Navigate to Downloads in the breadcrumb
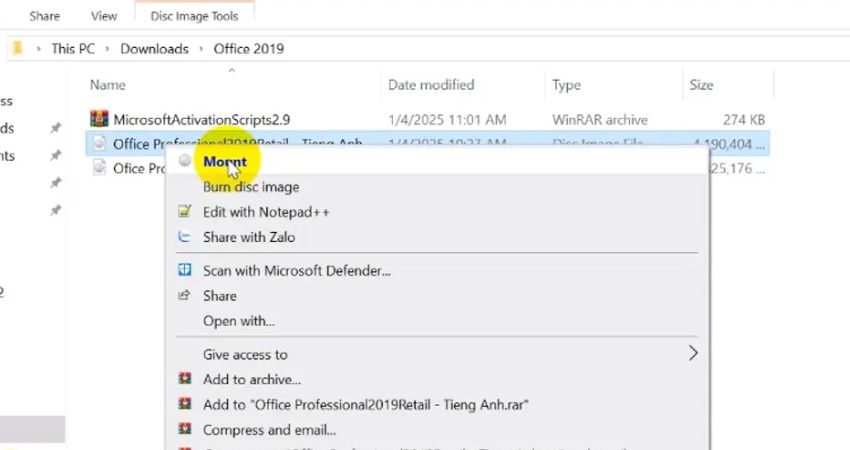The image size is (850, 450). pyautogui.click(x=154, y=48)
